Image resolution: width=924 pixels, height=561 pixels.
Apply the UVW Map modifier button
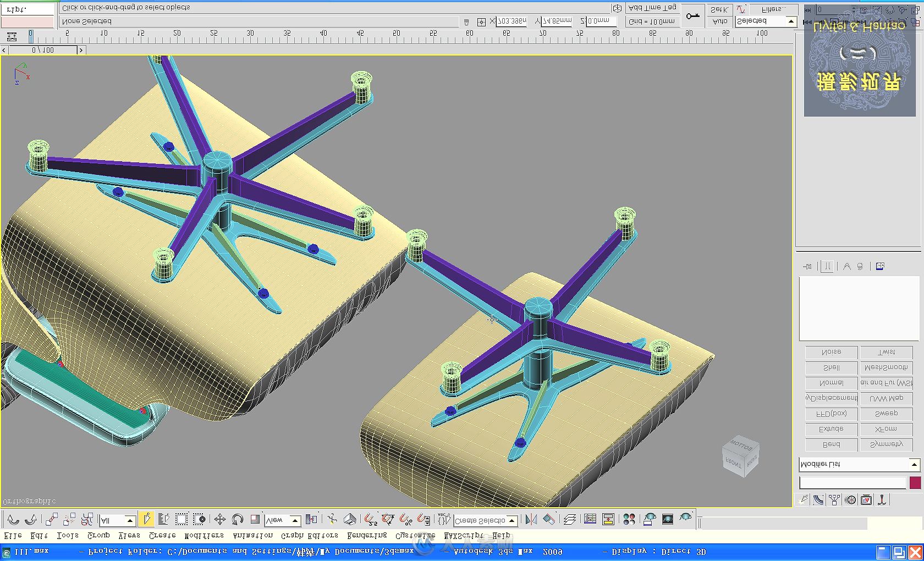click(886, 398)
